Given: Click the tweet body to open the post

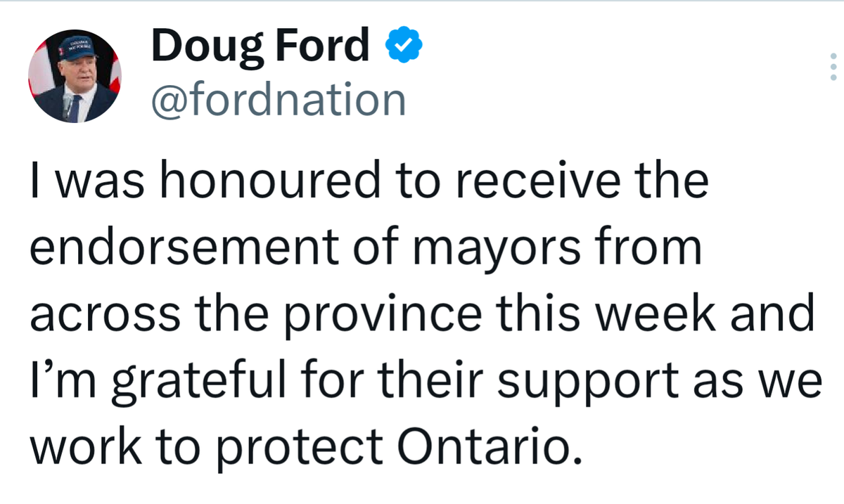Looking at the screenshot, I should (422, 311).
